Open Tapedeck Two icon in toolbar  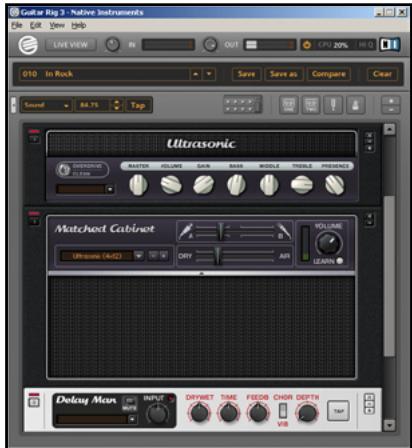pos(311,105)
